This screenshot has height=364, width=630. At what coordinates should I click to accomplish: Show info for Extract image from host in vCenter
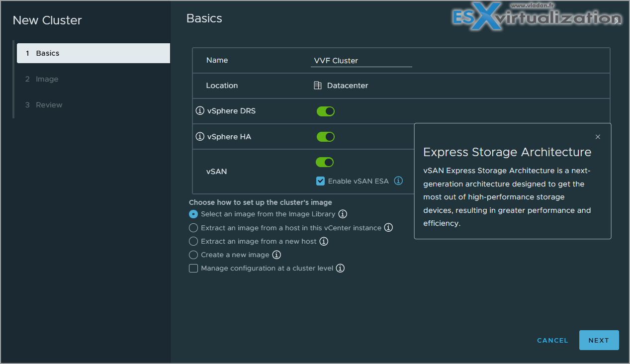tap(388, 228)
